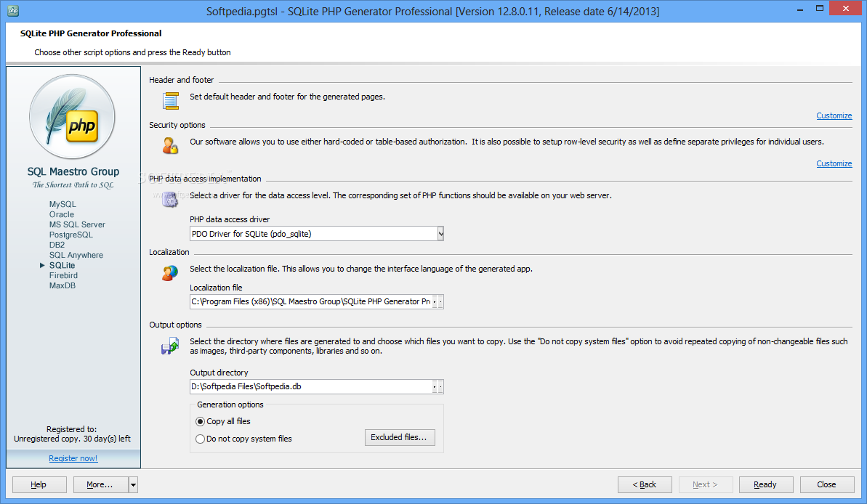The width and height of the screenshot is (867, 504).
Task: Click the SQL Maestro Group title text
Action: (73, 172)
